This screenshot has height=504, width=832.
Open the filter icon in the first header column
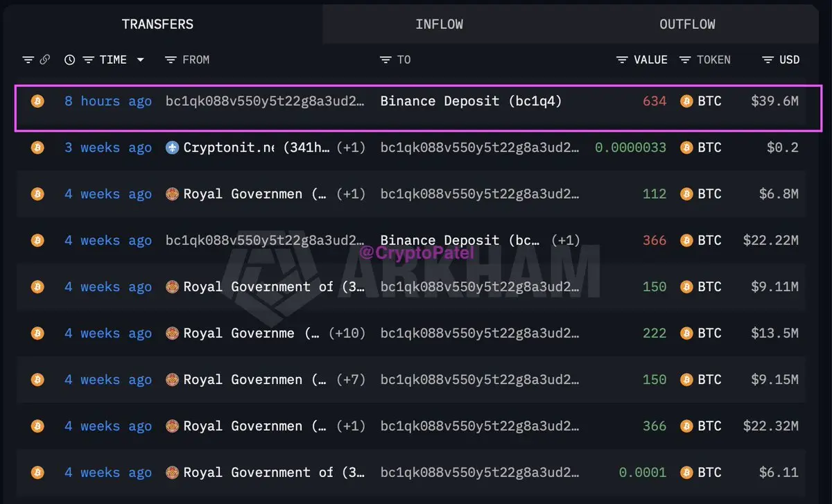coord(28,60)
